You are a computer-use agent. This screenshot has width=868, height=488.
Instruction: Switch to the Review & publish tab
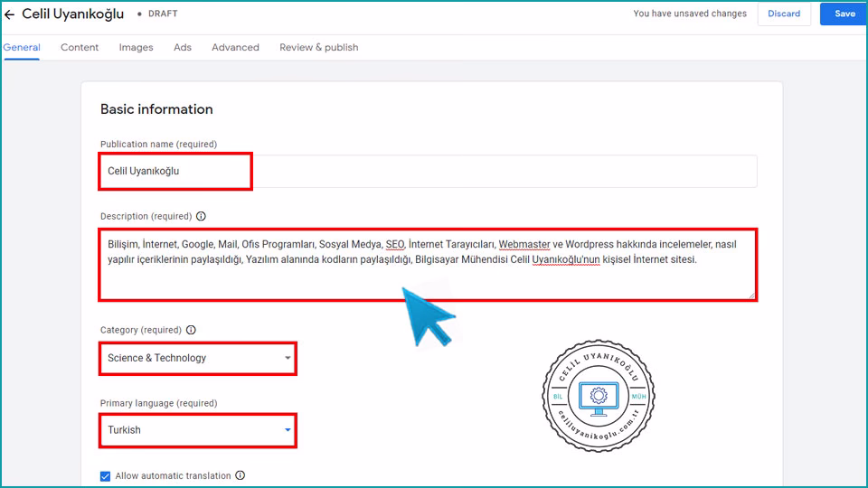(x=318, y=47)
